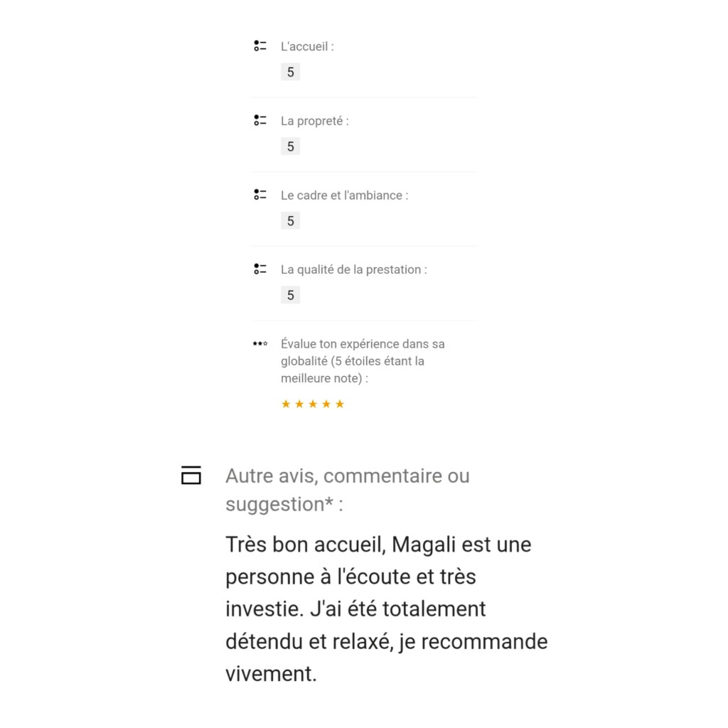Viewport: 728px width, 728px height.
Task: Click the Le cadre et l'ambiance label
Action: pyautogui.click(x=345, y=195)
